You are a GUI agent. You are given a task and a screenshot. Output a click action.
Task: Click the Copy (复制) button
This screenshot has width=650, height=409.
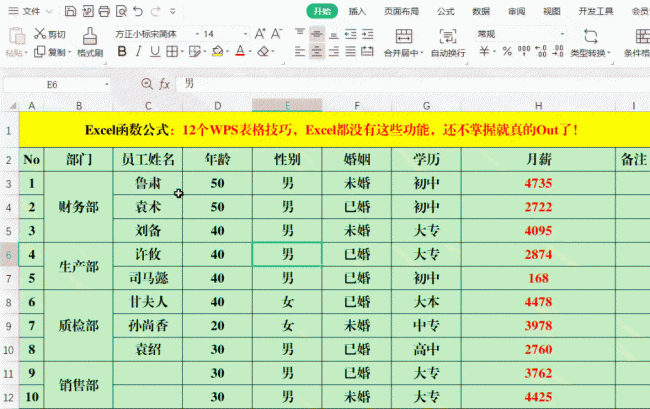(x=50, y=52)
